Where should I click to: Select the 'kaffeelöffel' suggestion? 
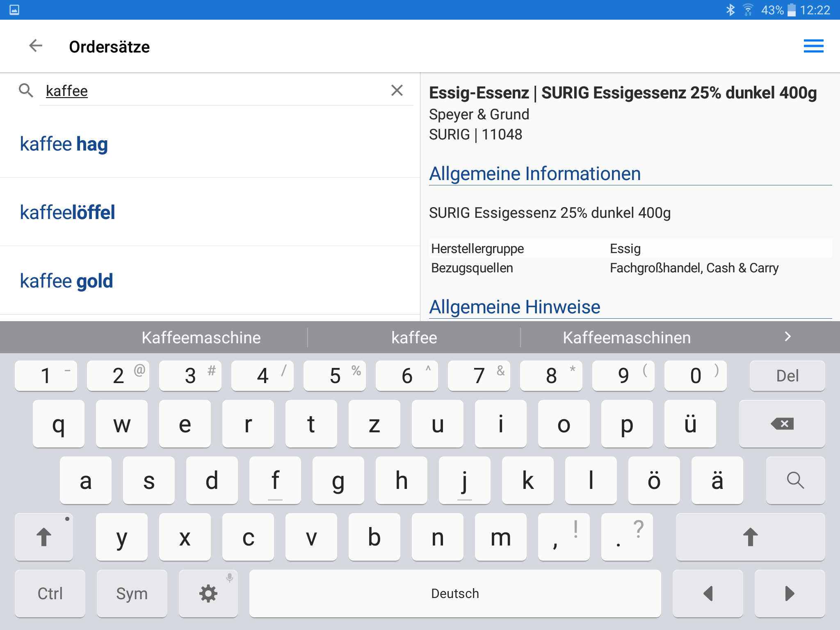pyautogui.click(x=68, y=212)
